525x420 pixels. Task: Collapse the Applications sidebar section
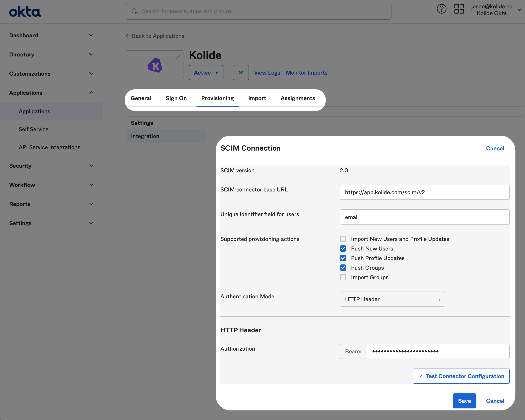[51, 93]
